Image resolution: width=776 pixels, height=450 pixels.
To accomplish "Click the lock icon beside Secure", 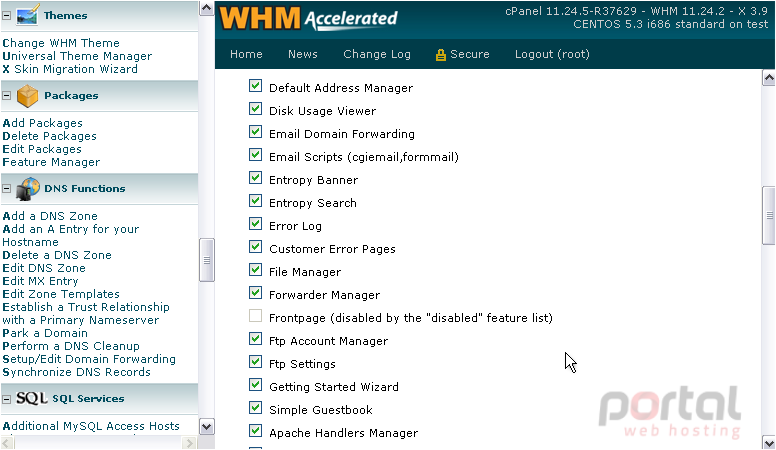I will (x=440, y=54).
